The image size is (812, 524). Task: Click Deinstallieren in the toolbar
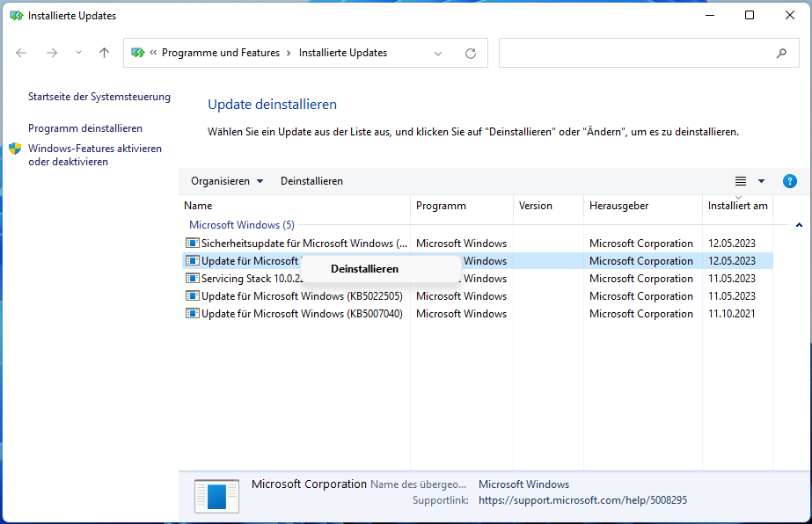click(311, 181)
